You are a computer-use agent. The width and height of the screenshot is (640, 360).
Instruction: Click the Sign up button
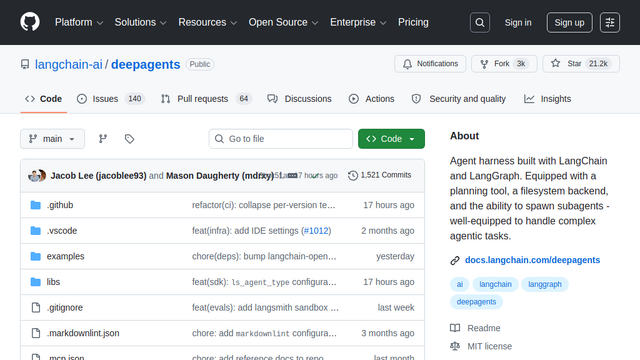(569, 22)
